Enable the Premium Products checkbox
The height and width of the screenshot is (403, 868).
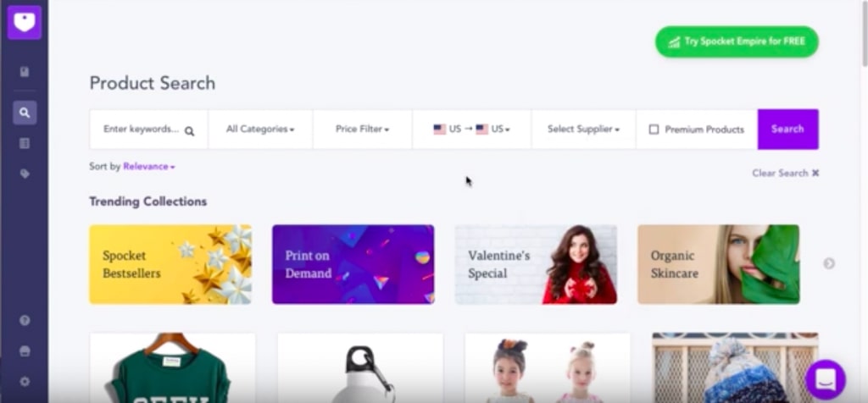pyautogui.click(x=654, y=130)
